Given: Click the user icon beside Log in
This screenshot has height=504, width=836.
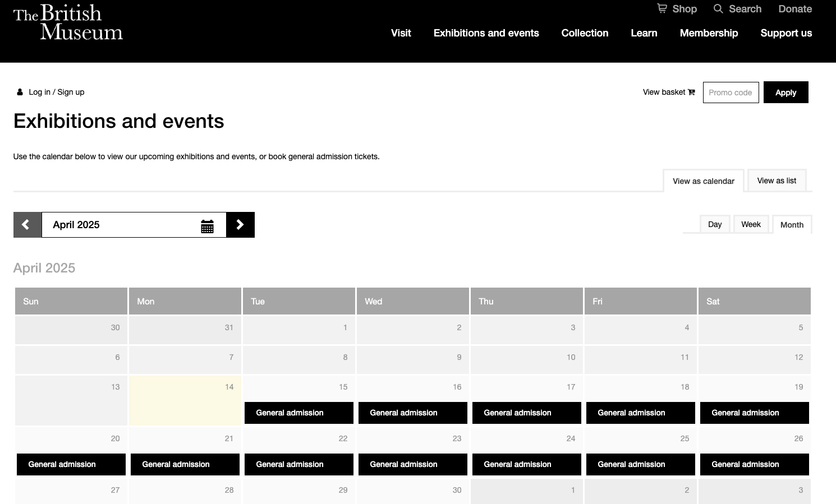Looking at the screenshot, I should [x=20, y=92].
